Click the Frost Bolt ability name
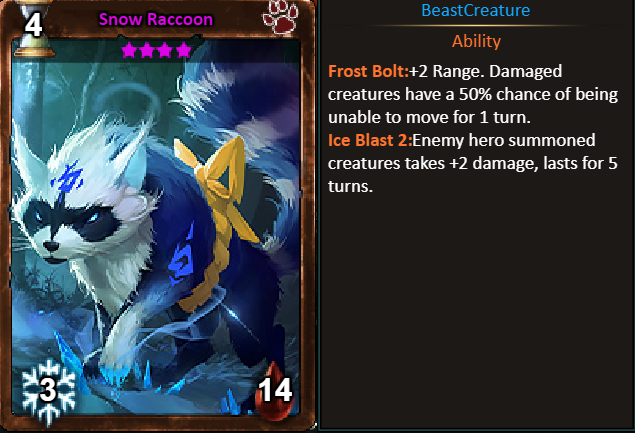Image resolution: width=635 pixels, height=433 pixels. click(x=368, y=71)
